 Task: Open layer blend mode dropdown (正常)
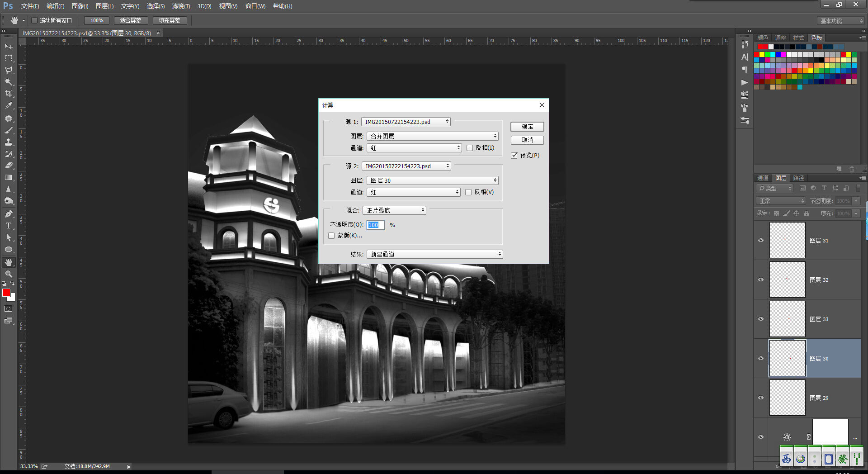click(781, 201)
